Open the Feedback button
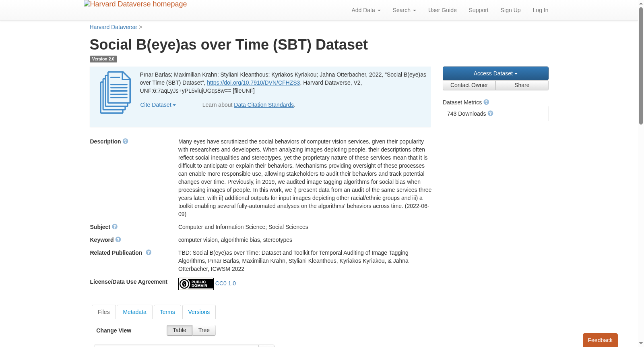Image resolution: width=644 pixels, height=347 pixels. tap(600, 340)
